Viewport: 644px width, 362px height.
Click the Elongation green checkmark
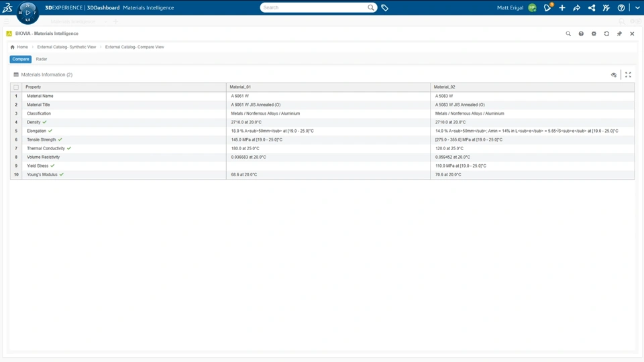pyautogui.click(x=50, y=131)
